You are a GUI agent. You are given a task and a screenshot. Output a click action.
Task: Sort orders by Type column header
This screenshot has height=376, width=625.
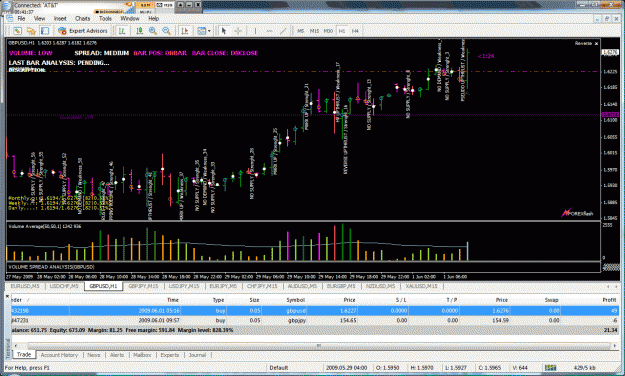[x=218, y=300]
